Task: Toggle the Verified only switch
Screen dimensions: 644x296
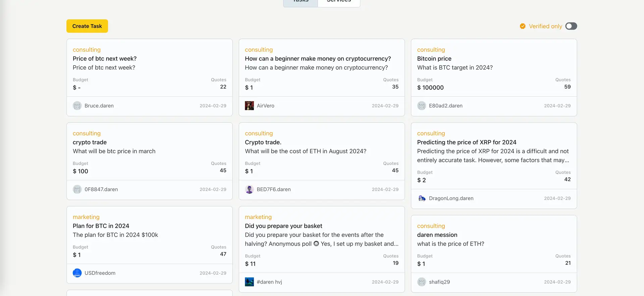Action: [x=571, y=26]
